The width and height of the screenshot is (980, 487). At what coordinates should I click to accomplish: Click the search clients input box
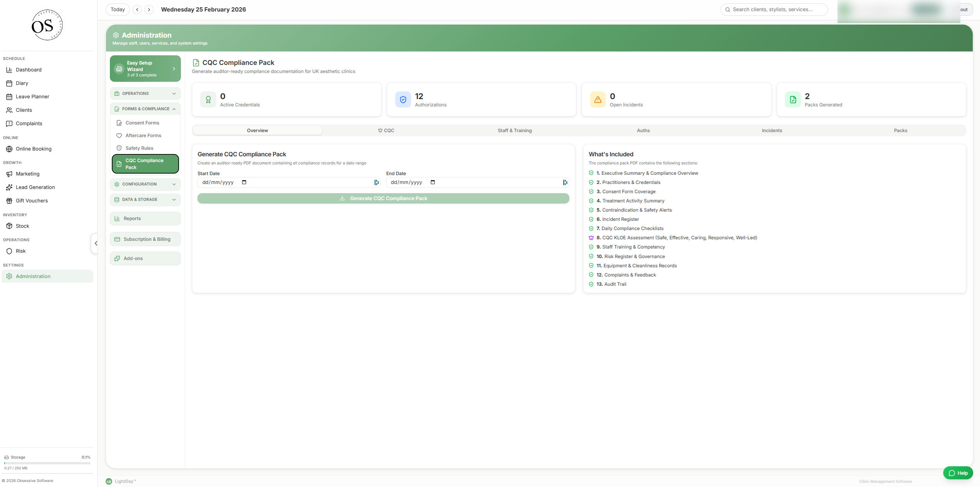click(774, 10)
